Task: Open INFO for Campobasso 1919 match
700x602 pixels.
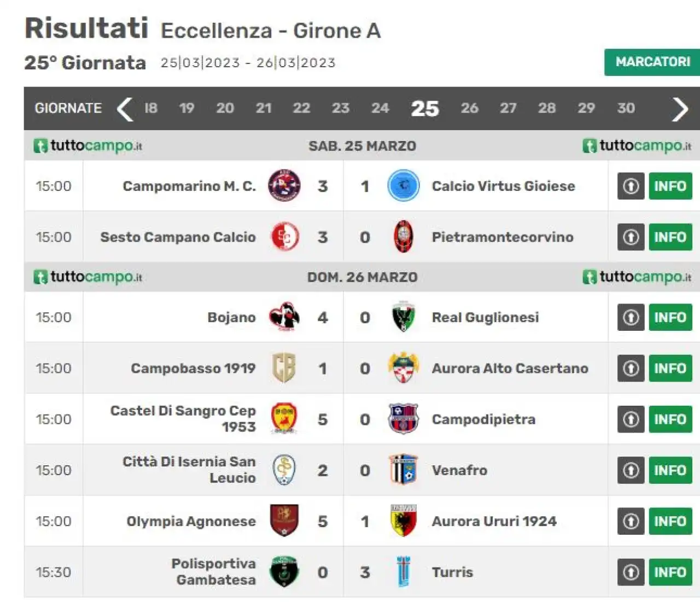Action: 670,368
